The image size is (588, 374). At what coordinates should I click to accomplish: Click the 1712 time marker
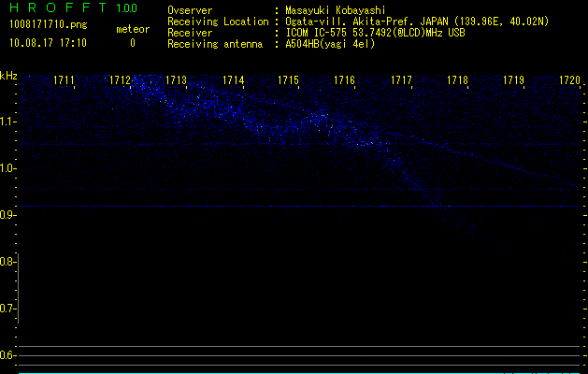point(120,80)
